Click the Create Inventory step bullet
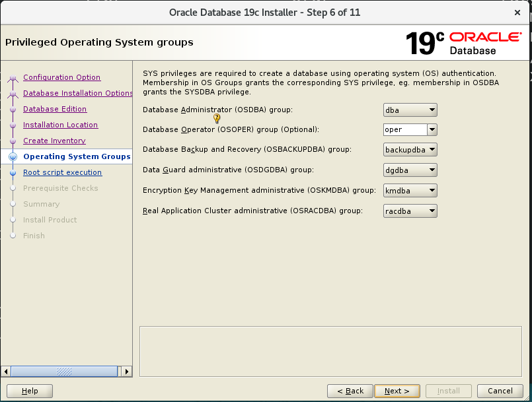Viewport: 532px width, 402px height. [x=13, y=141]
